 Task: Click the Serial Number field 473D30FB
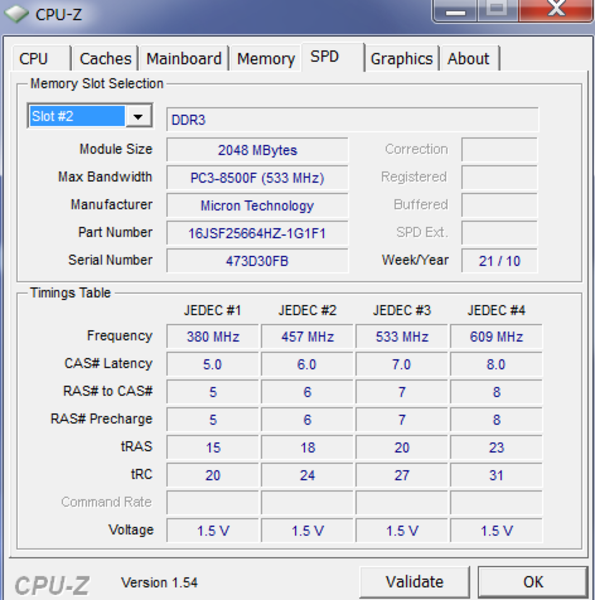coord(257,261)
